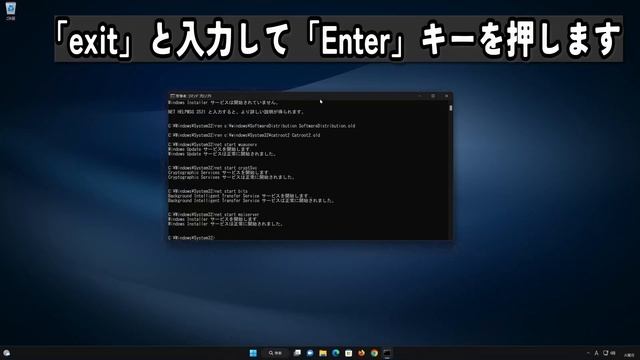Click the 'net start bits' command line
The width and height of the screenshot is (640, 360).
coord(208,191)
